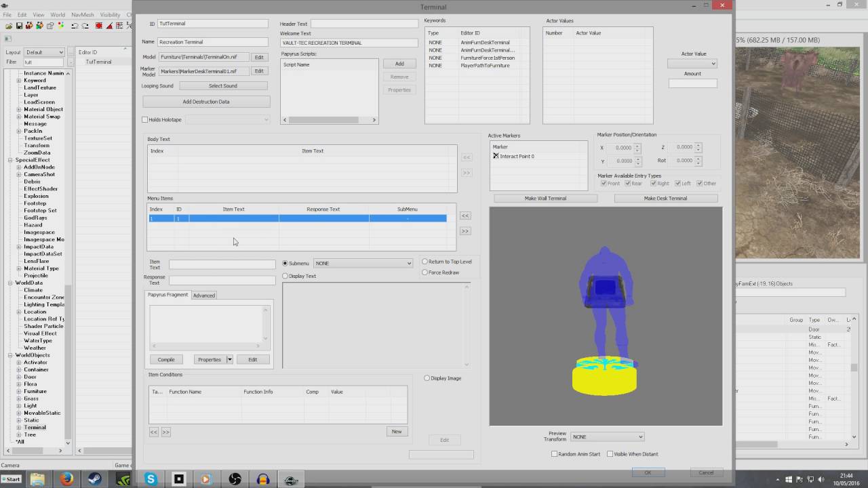
Task: Click the media player taskbar icon
Action: 206,479
